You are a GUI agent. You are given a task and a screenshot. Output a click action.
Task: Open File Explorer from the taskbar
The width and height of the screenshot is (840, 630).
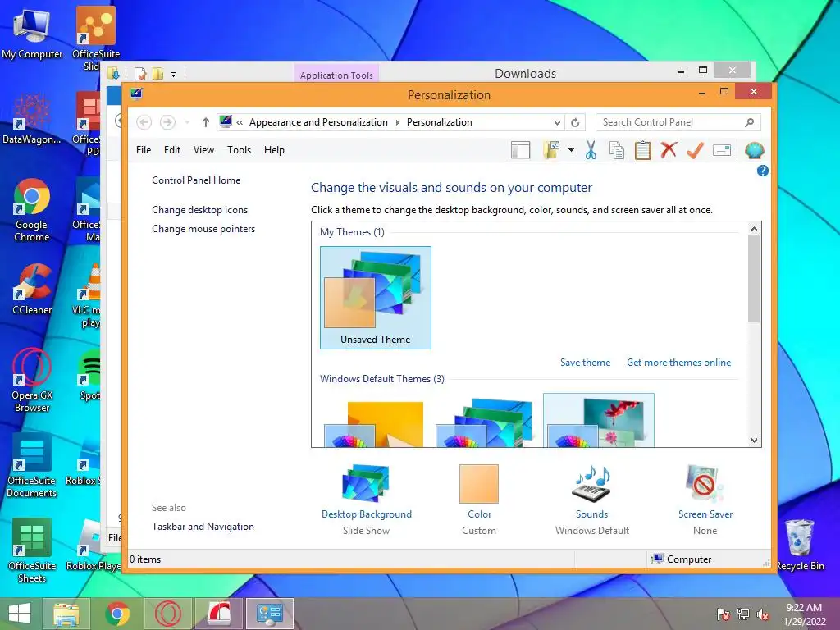[x=66, y=614]
